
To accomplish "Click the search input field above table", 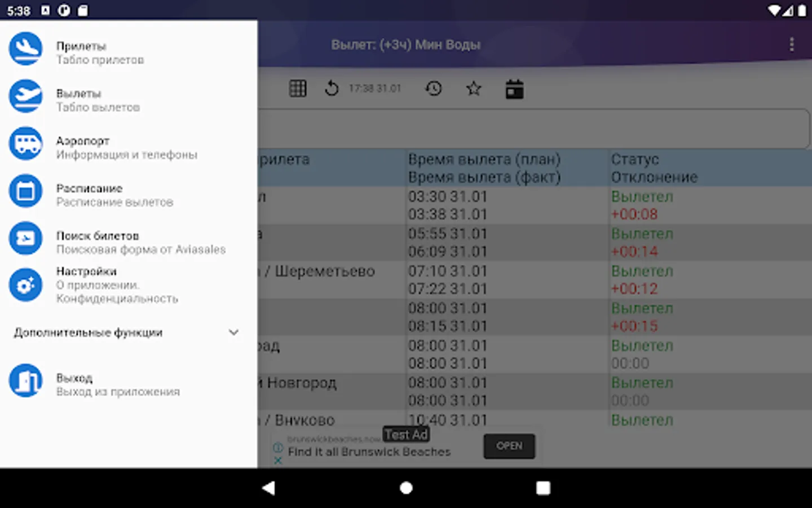I will [x=534, y=128].
